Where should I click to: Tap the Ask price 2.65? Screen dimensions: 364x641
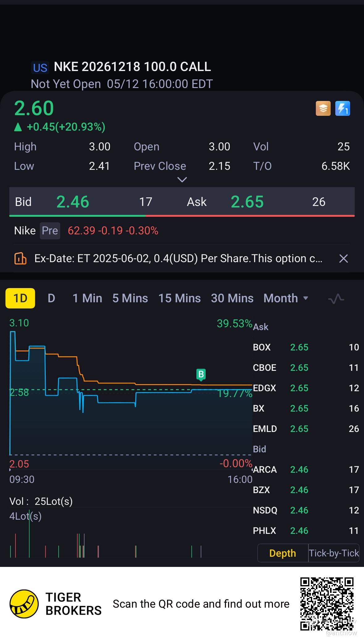(247, 202)
